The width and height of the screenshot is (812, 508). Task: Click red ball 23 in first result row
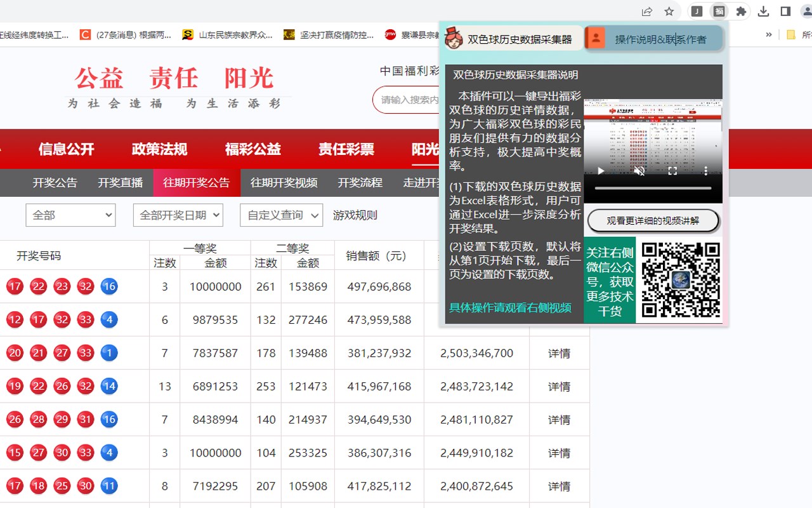pyautogui.click(x=62, y=286)
